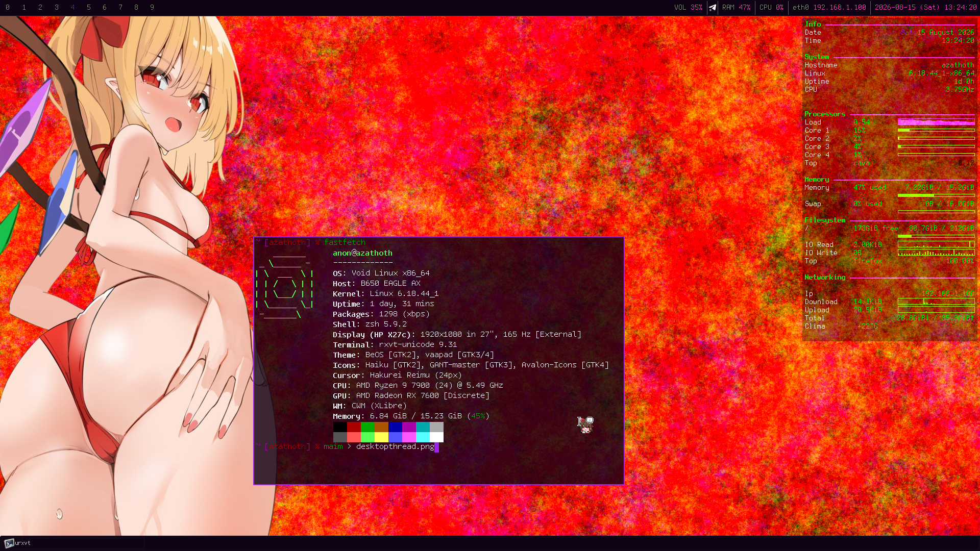
Task: Click the "Packages: 1298 (xbps)" line
Action: tap(381, 314)
